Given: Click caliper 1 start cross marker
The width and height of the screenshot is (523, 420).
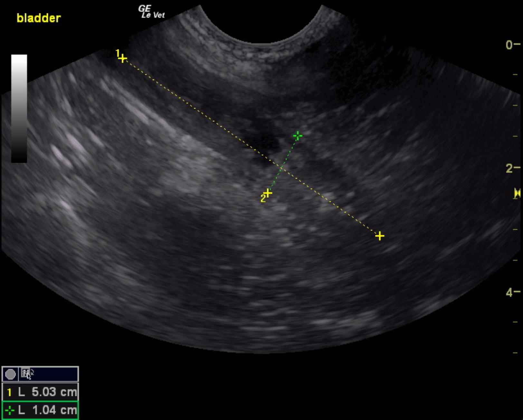Looking at the screenshot, I should (122, 59).
